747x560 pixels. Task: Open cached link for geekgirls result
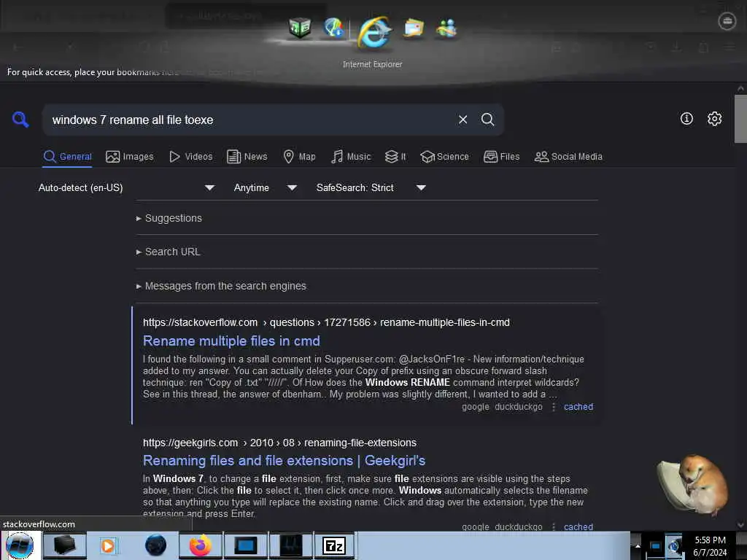[x=578, y=526]
